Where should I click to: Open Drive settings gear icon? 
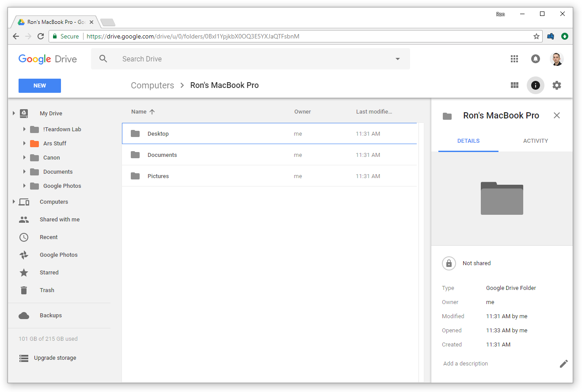click(x=557, y=85)
